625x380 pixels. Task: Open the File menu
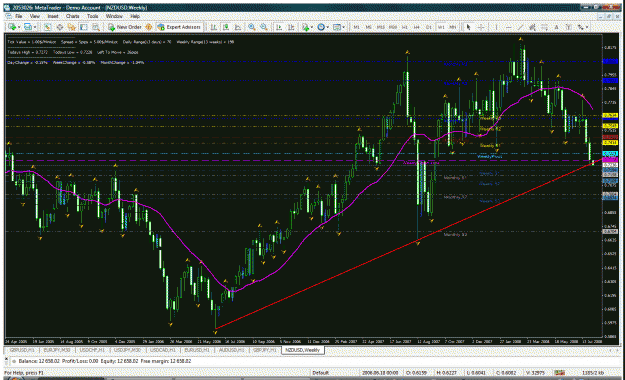click(18, 16)
